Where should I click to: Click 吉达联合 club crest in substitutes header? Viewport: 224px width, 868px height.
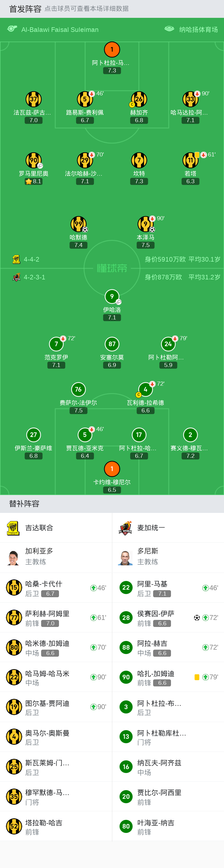click(13, 528)
